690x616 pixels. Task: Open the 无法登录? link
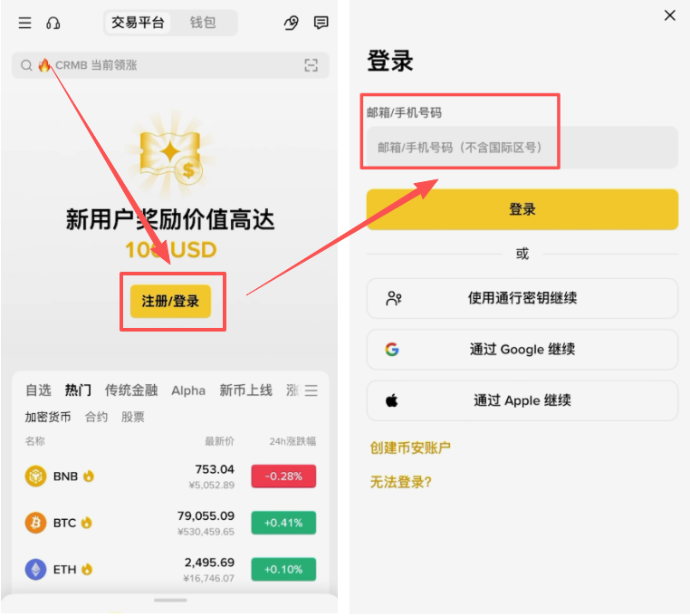point(400,482)
